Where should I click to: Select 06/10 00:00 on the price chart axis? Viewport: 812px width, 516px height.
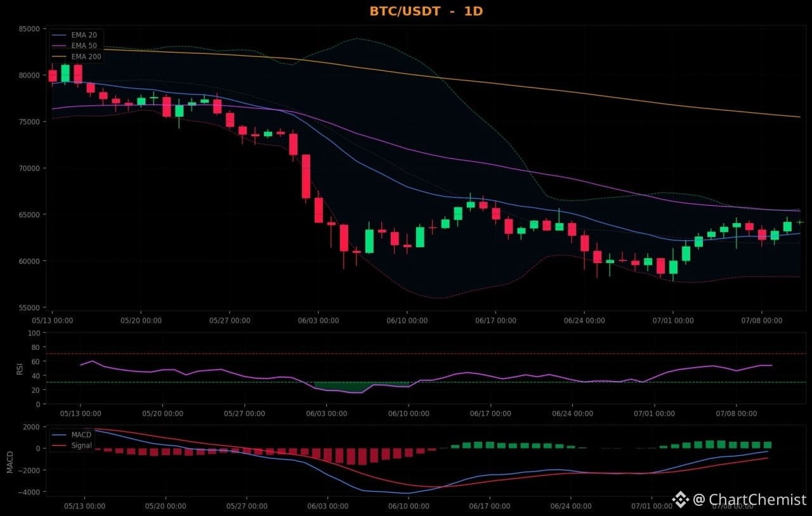click(x=407, y=321)
